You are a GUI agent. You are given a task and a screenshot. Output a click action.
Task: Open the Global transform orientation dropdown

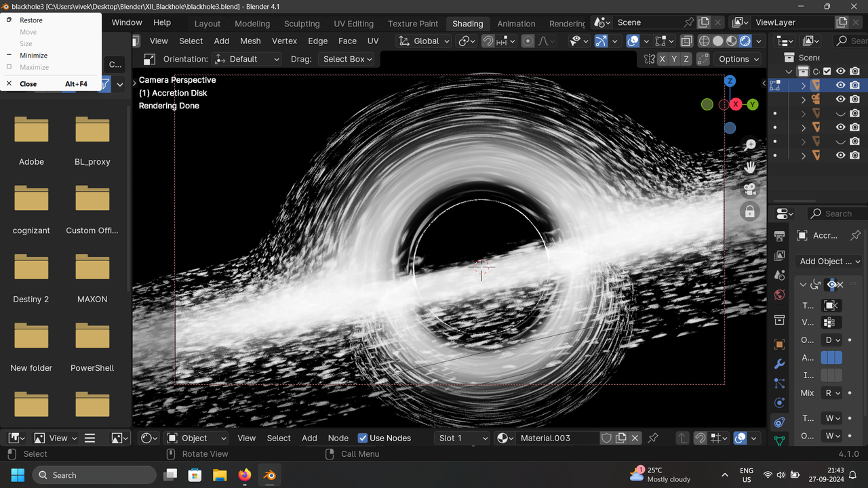pos(425,41)
